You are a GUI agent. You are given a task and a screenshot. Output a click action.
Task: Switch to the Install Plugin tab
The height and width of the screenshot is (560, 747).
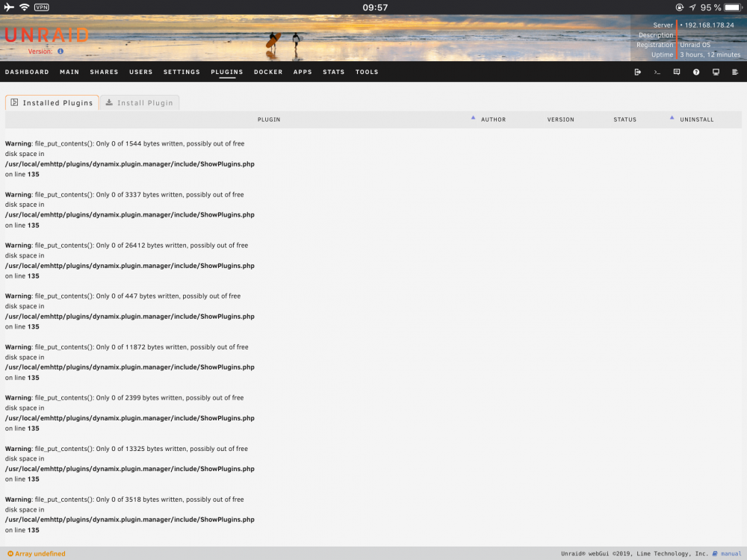(x=140, y=102)
